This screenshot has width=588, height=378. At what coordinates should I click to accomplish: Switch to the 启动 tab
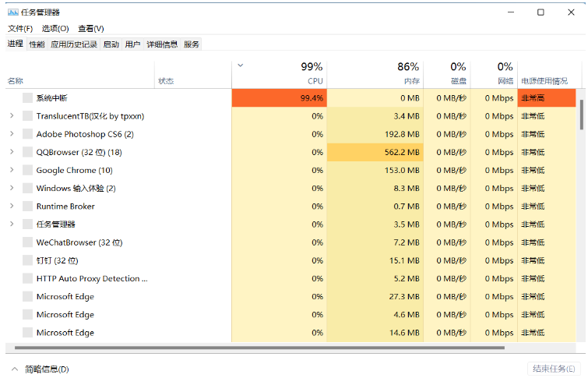(111, 44)
